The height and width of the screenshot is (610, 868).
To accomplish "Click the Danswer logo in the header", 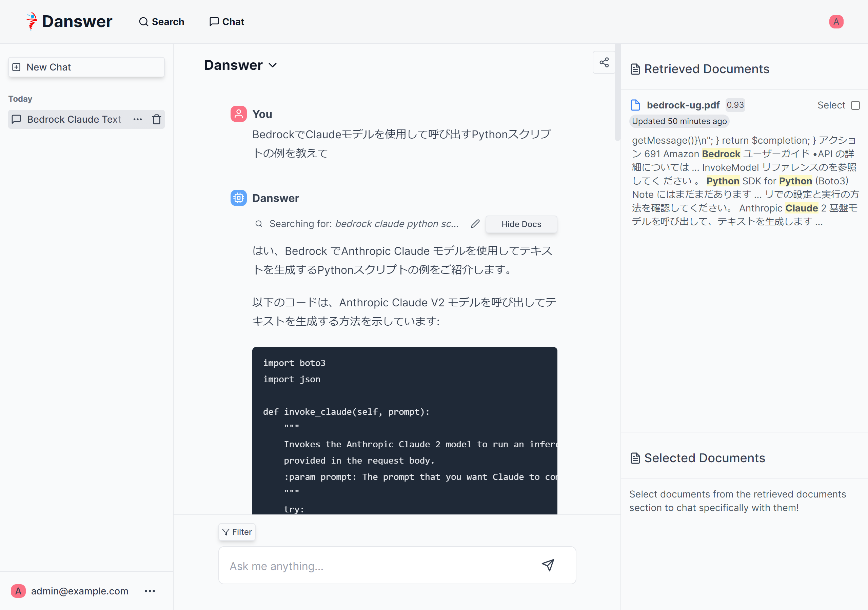I will [69, 22].
